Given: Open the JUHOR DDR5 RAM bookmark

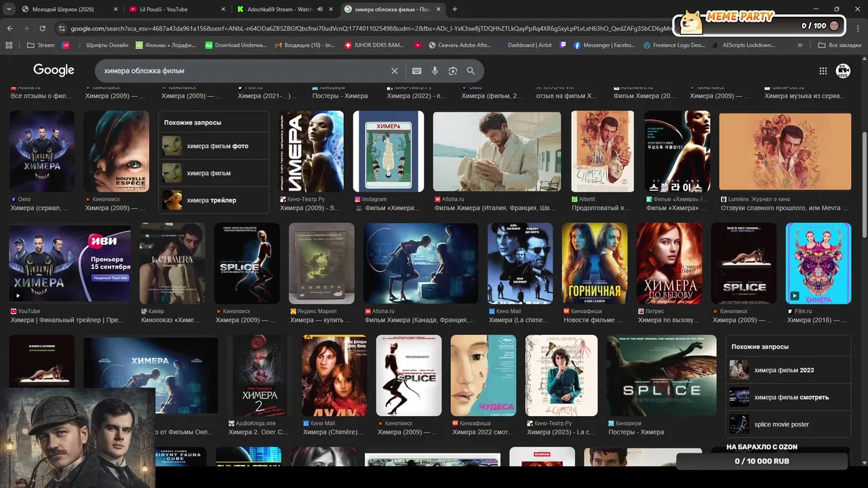Looking at the screenshot, I should tap(374, 45).
